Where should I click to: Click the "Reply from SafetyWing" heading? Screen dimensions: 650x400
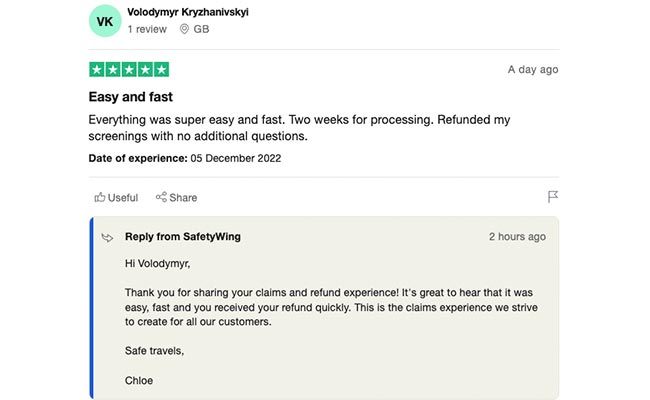[182, 237]
